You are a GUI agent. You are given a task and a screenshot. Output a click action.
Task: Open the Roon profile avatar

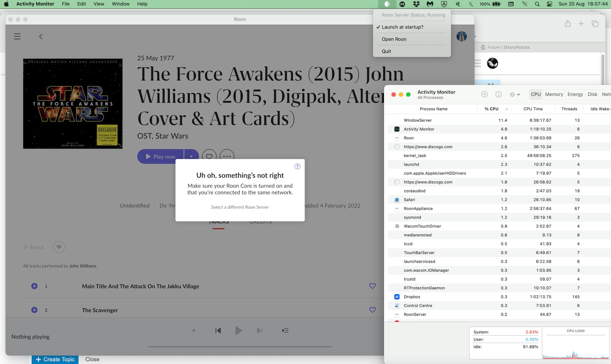point(461,36)
